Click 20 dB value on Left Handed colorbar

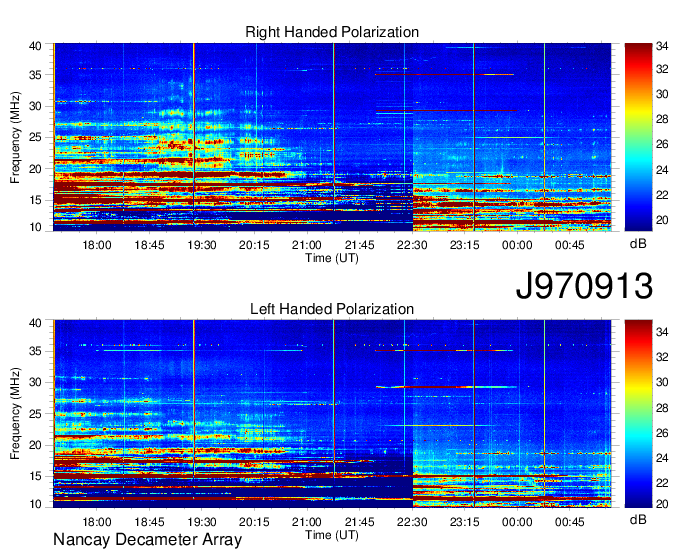coord(662,504)
